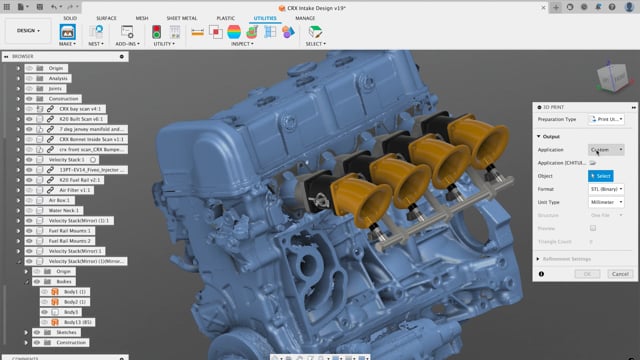Screen dimensions: 640x360
Task: Expand the Sketches folder
Action: [27, 333]
